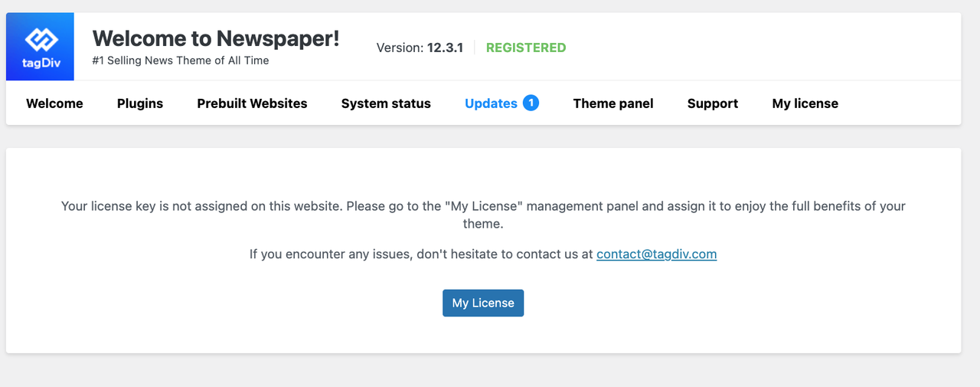Go to the Prebuilt Websites tab
Viewport: 980px width, 387px height.
252,103
